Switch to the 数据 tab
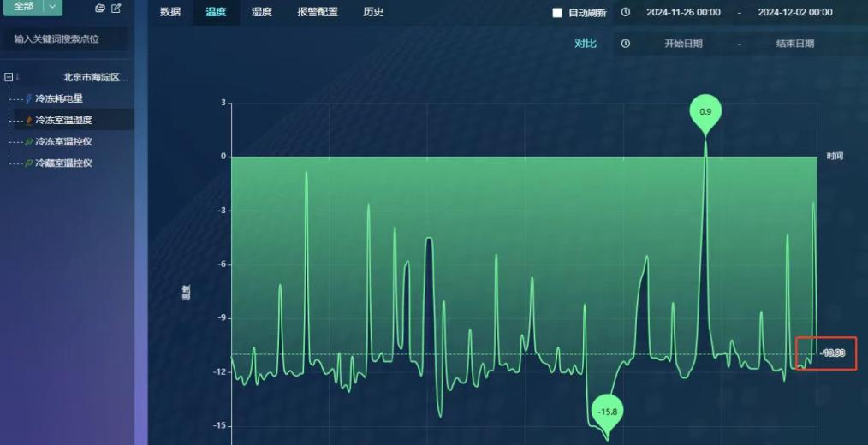The width and height of the screenshot is (868, 445). (170, 12)
